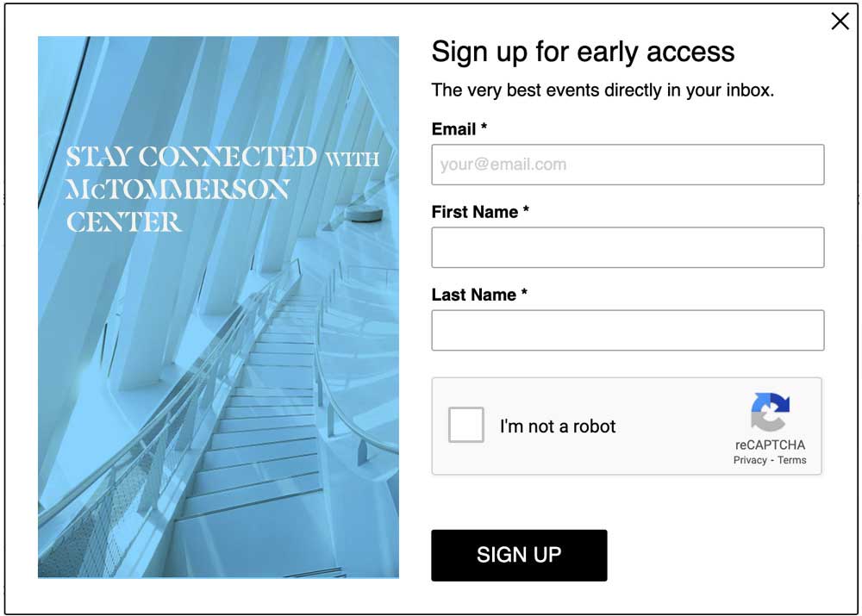862x616 pixels.
Task: Open the reCAPTCHA Privacy link
Action: click(750, 460)
